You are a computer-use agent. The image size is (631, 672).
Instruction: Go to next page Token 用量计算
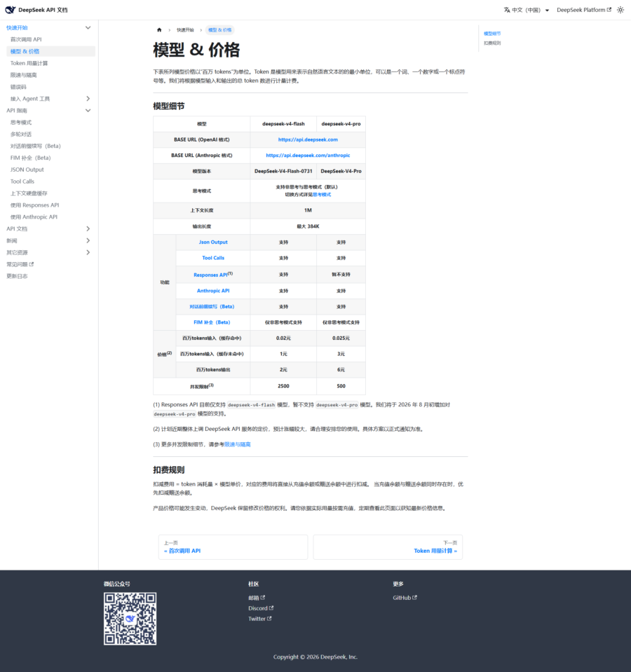(388, 547)
